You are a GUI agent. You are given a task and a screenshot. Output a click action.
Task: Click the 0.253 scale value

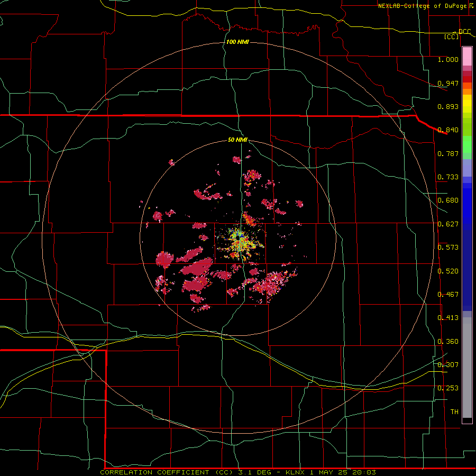[448, 388]
